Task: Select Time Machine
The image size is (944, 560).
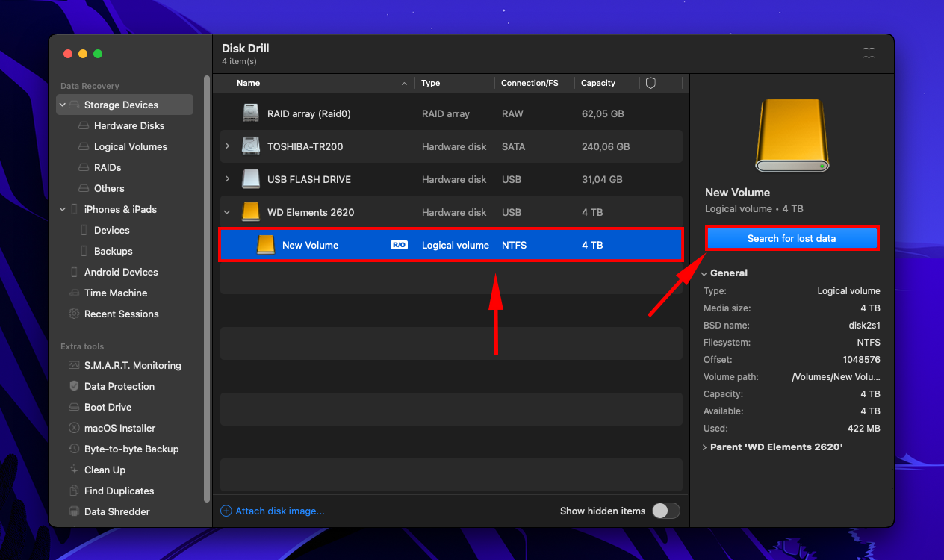Action: 116,293
